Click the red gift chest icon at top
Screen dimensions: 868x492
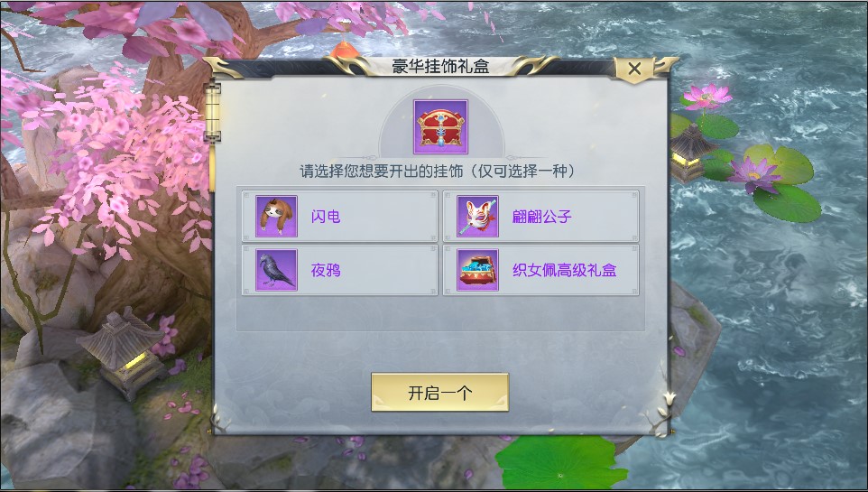pos(440,127)
